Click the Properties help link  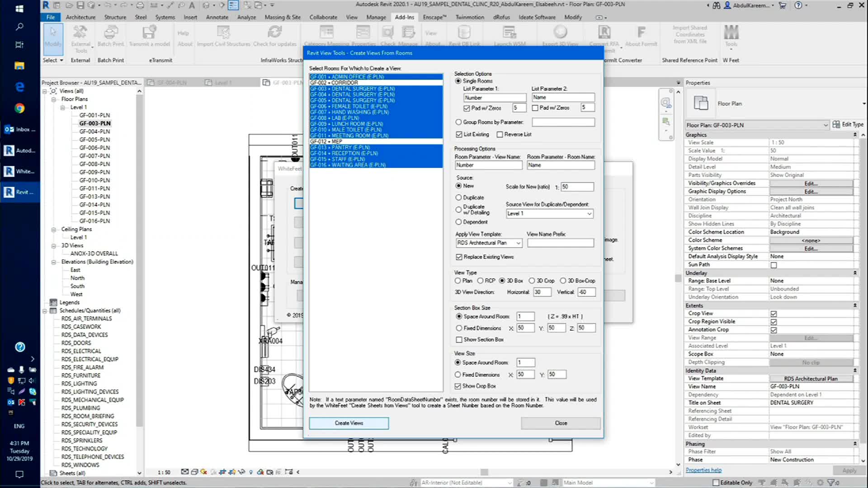pyautogui.click(x=703, y=470)
